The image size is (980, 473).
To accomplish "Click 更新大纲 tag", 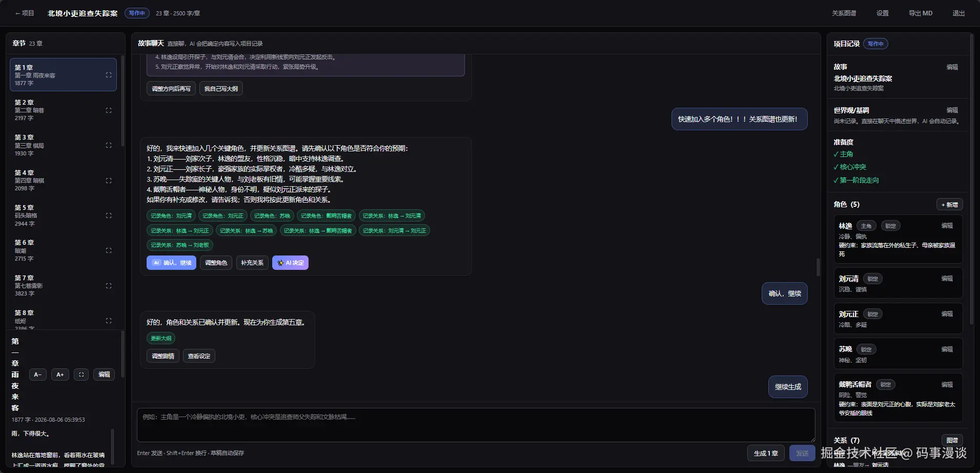I will (161, 339).
